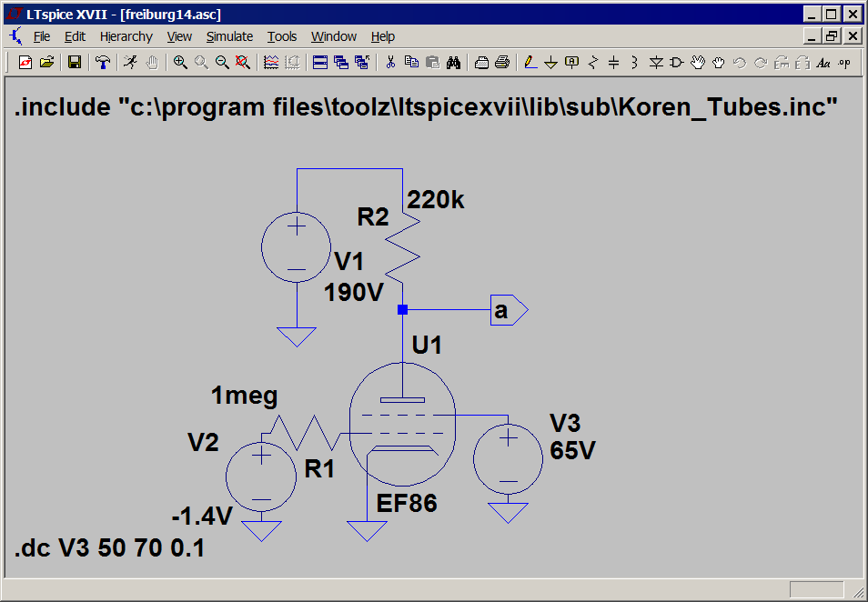Zoom in on the schematic

pos(180,63)
